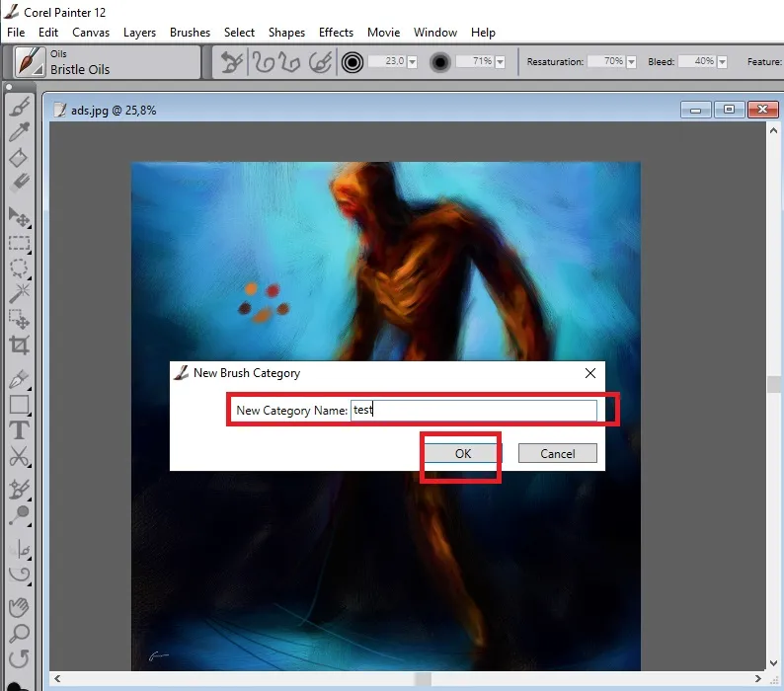Image resolution: width=784 pixels, height=691 pixels.
Task: Open the Bristle Oils brush selector
Action: tap(30, 62)
